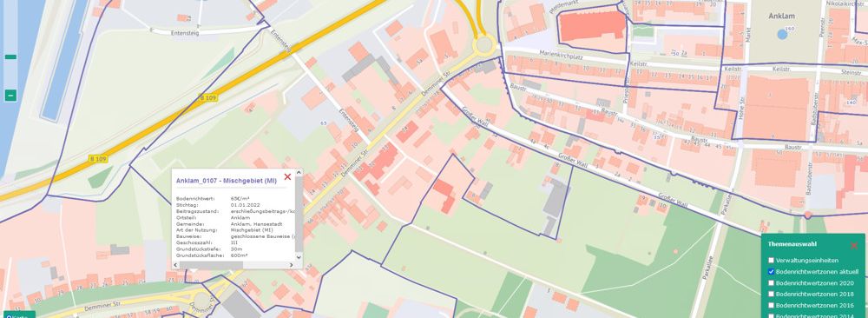Enable Bodenrichtwertzonen 2016 layer
Screen dimensions: 868x318
(x=771, y=305)
